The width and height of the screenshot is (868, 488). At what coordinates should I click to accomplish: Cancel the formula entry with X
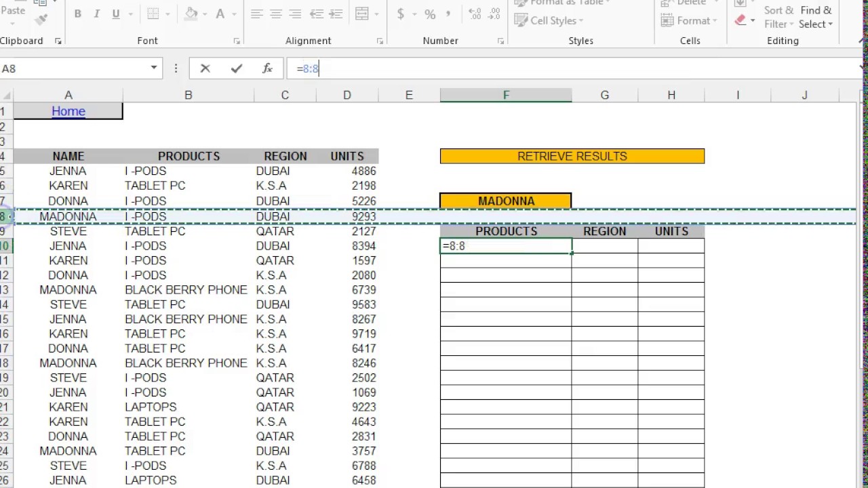pyautogui.click(x=205, y=68)
